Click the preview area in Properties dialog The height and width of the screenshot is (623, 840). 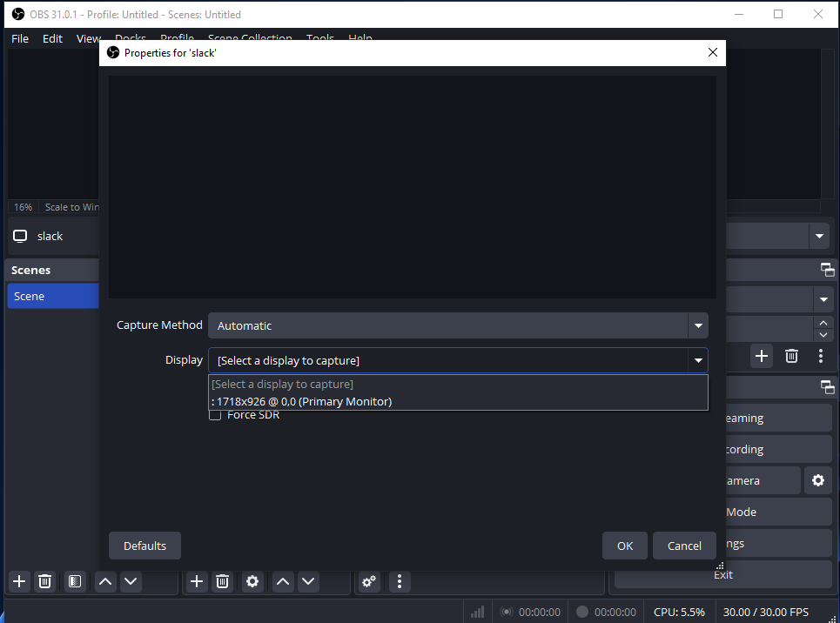click(x=413, y=187)
